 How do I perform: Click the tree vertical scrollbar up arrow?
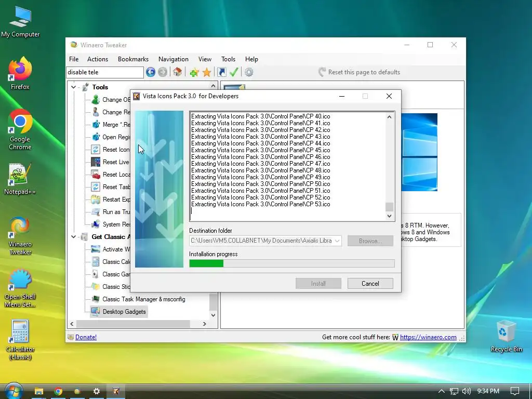point(213,86)
